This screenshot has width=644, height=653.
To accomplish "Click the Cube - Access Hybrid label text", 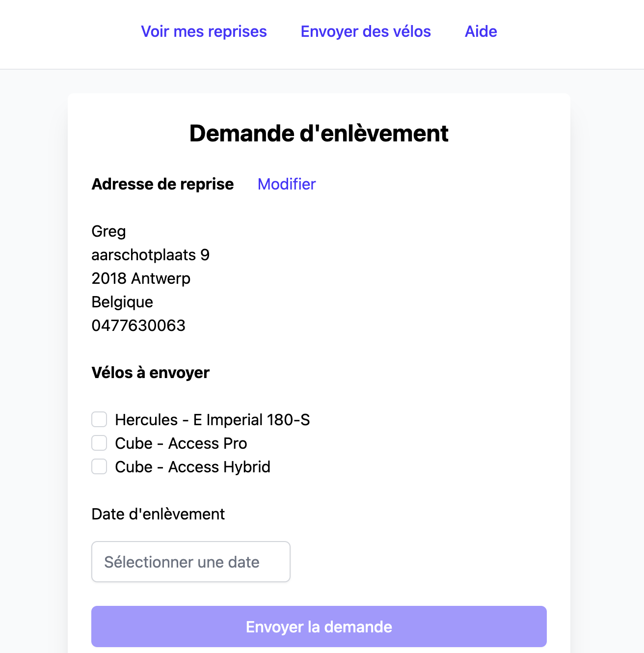I will [x=192, y=467].
